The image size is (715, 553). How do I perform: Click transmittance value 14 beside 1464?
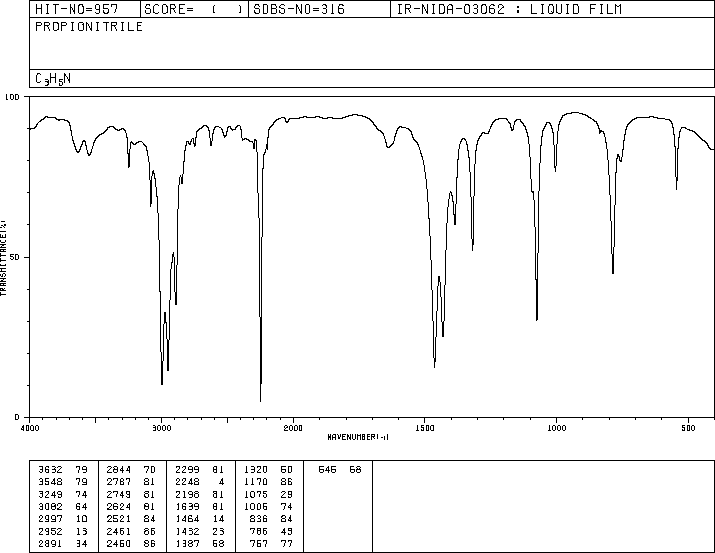pyautogui.click(x=218, y=519)
